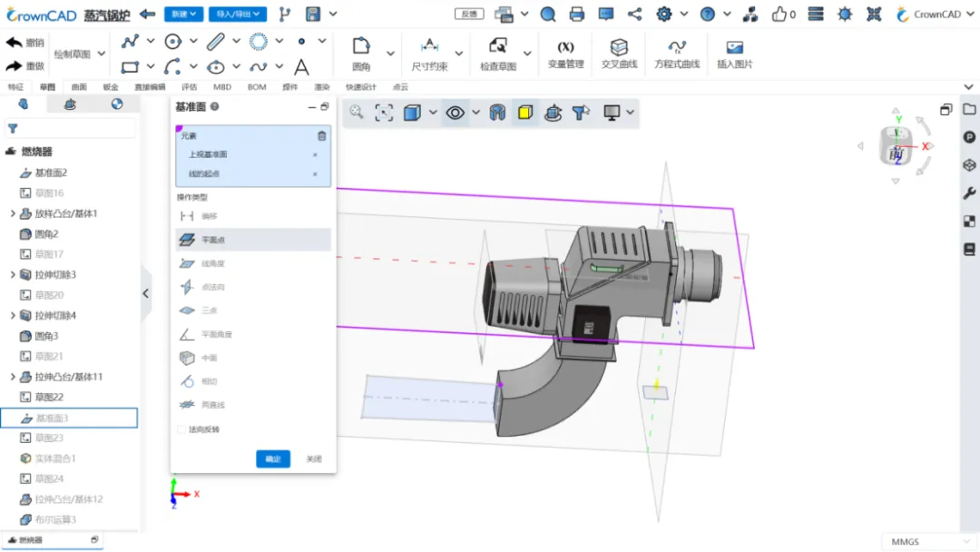Select the 相切 operation type
Viewport: 980px width, 552px height.
[x=253, y=381]
